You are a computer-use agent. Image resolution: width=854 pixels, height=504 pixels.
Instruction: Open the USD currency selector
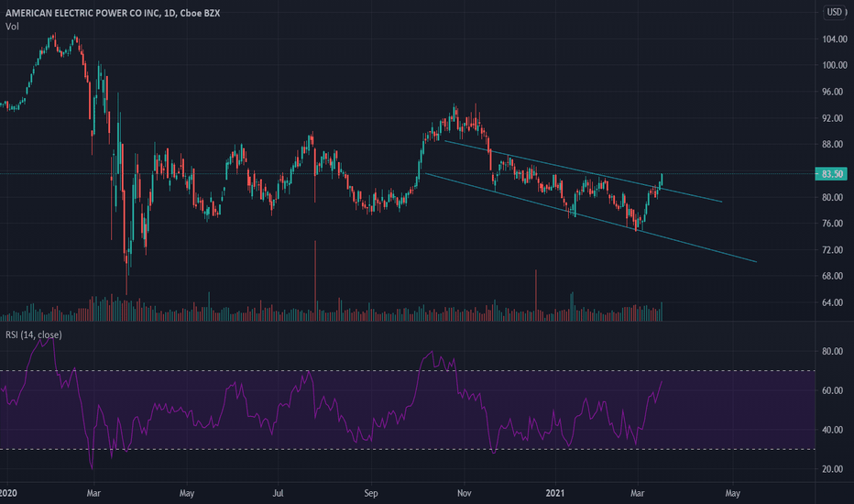[834, 12]
